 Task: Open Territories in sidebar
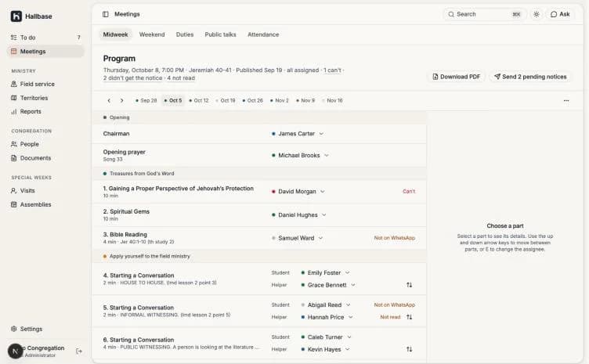click(x=45, y=98)
